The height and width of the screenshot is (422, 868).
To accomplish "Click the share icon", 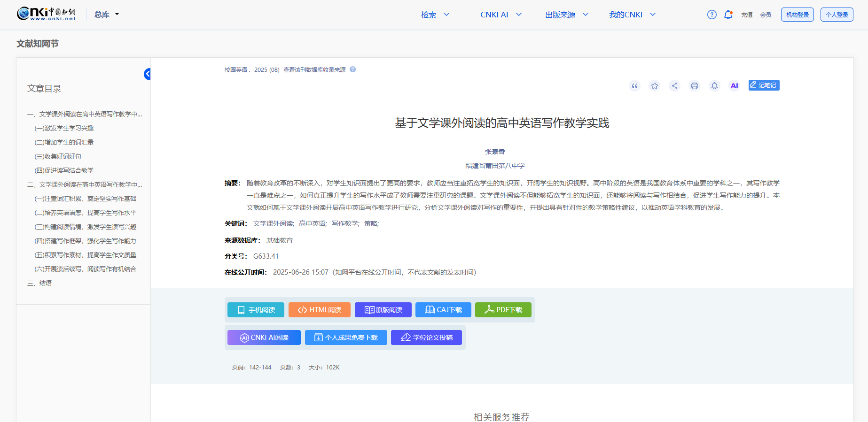I will (674, 85).
